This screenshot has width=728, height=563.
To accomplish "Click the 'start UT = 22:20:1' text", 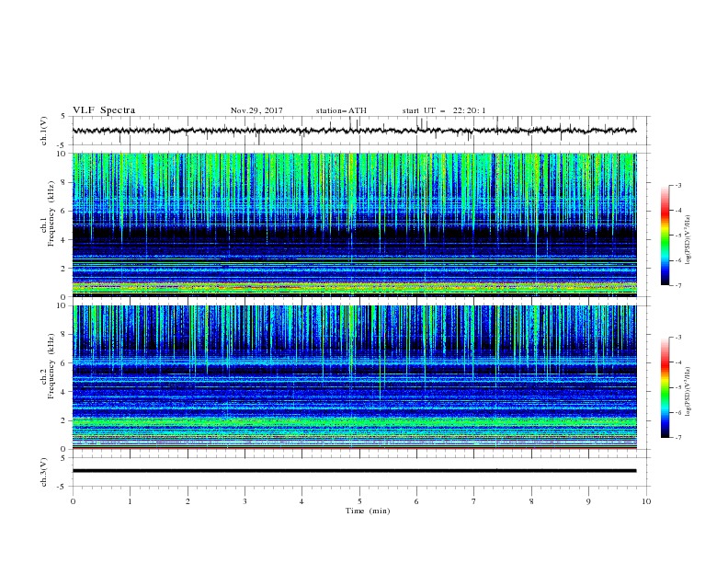I will pyautogui.click(x=444, y=110).
